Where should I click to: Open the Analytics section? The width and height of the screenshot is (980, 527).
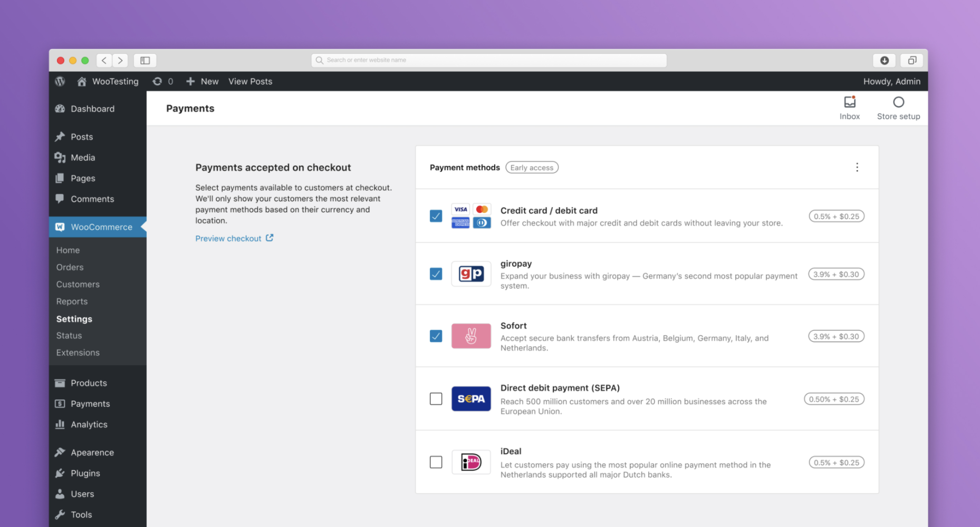click(89, 424)
